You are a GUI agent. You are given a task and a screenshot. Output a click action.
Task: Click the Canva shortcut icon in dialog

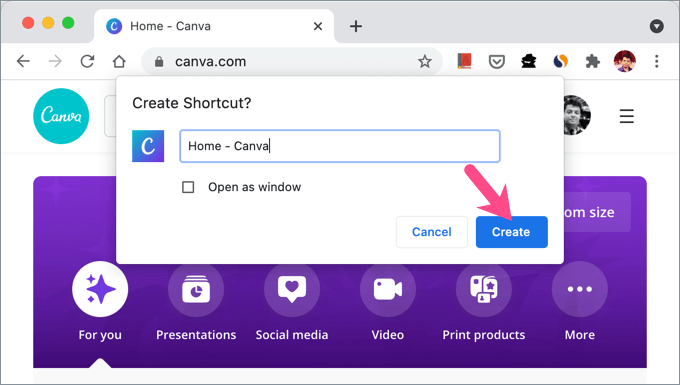point(148,146)
